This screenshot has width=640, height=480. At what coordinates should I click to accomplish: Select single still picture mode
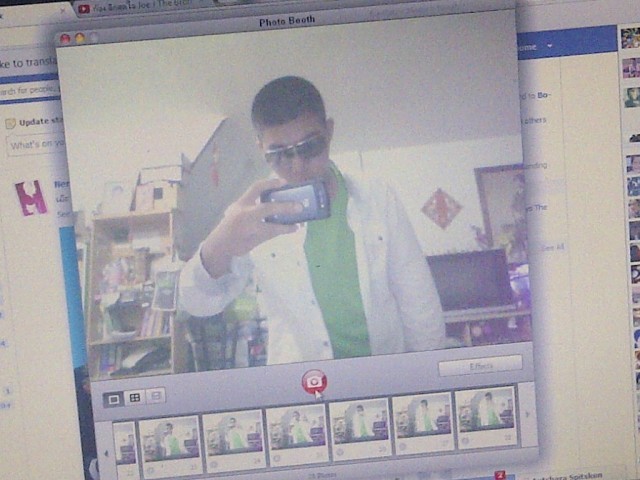tap(113, 399)
